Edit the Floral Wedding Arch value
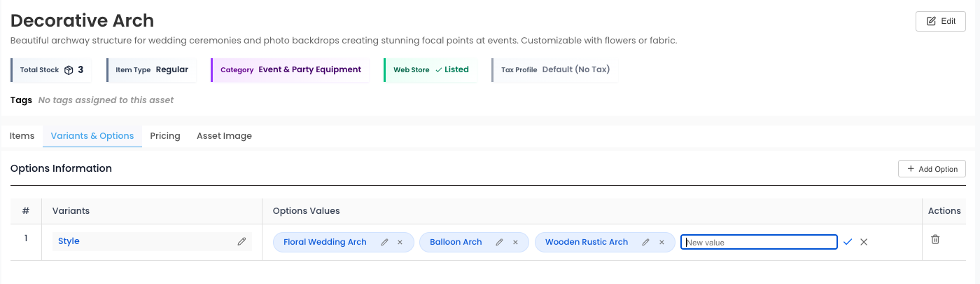Screen dimensions: 980x284 tap(384, 243)
